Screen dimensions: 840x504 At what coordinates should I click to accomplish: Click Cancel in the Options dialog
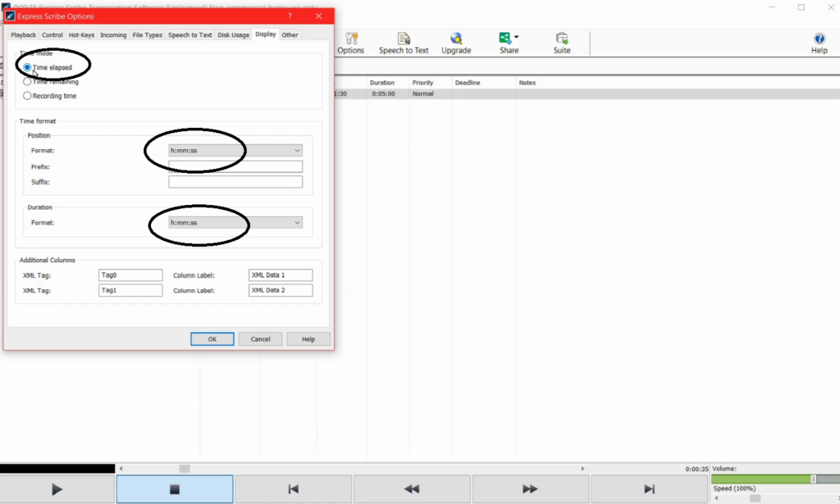point(260,339)
